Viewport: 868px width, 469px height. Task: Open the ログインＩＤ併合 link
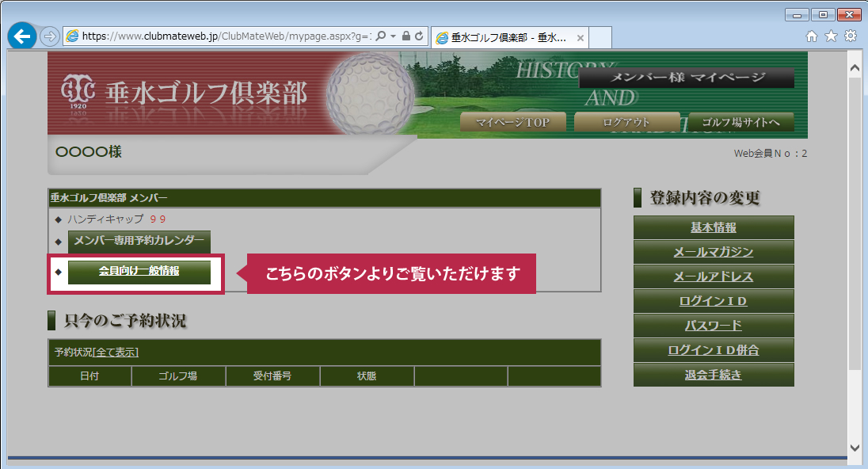click(x=714, y=350)
